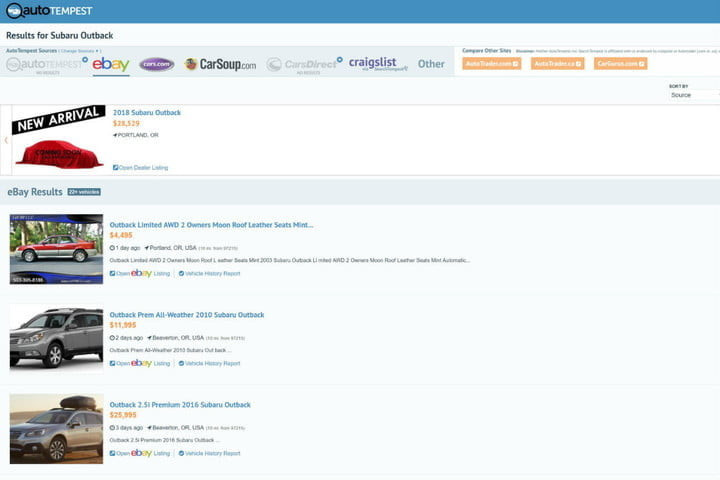Open gray 2010 Outback thumbnail image

click(x=56, y=339)
